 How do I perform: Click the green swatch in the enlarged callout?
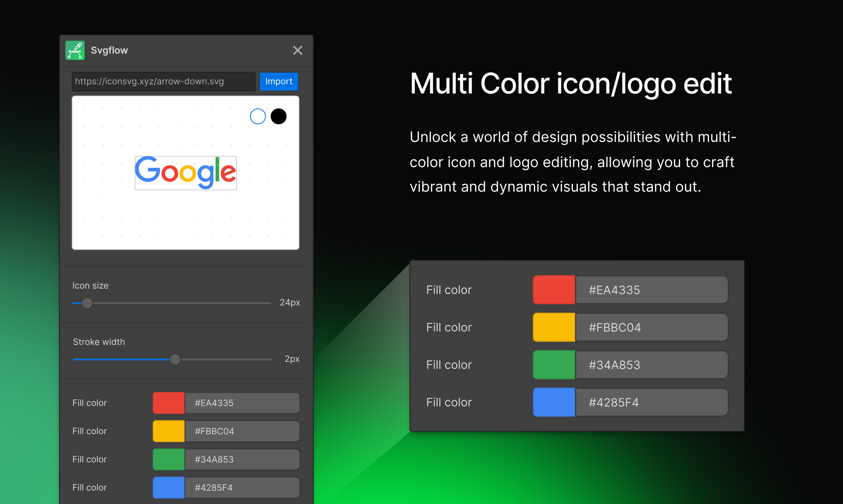[x=554, y=364]
